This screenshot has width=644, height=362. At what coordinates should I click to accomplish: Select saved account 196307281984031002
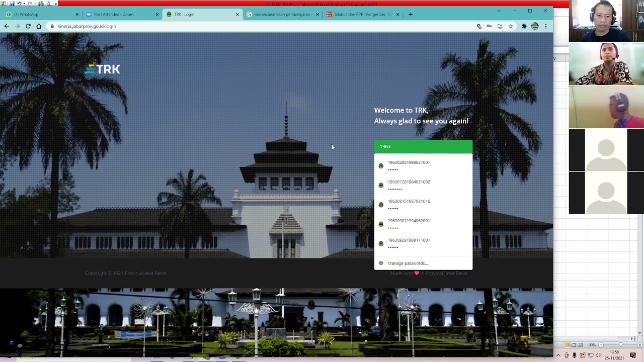coord(423,185)
